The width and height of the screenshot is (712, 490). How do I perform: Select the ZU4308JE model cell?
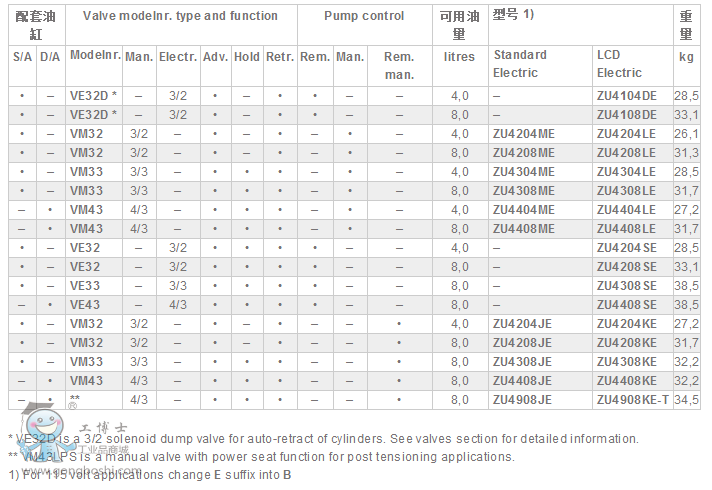coord(524,361)
